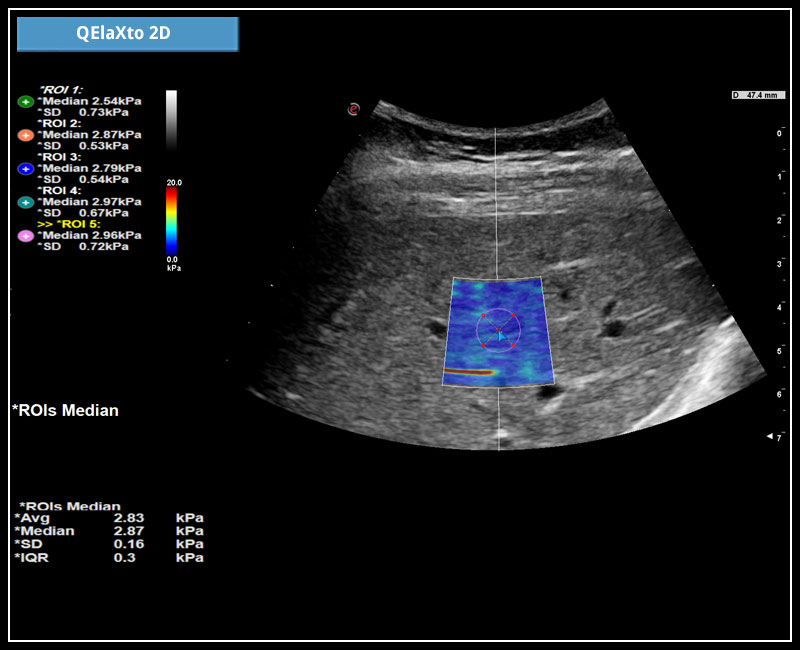Click the Avg 2.83 kPa result row
This screenshot has width=800, height=650.
click(x=110, y=518)
